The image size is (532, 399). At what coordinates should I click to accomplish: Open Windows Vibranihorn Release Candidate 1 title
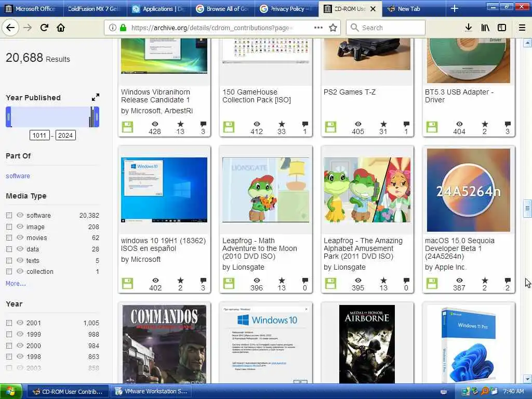155,96
